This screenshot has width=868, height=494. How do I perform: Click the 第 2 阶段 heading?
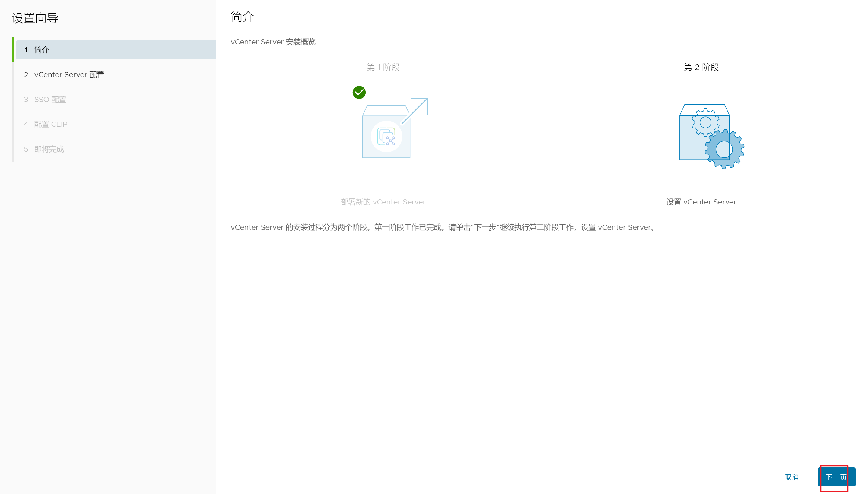(x=701, y=67)
